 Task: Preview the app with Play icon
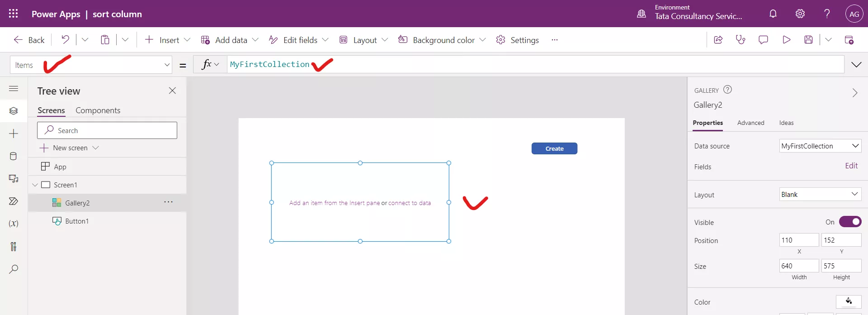(x=787, y=40)
